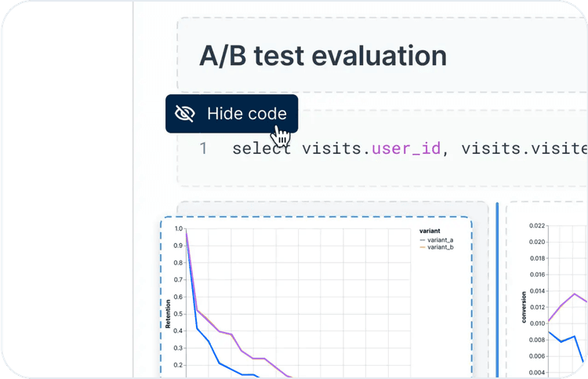Click the conversion y-axis label
588x379 pixels.
[524, 306]
